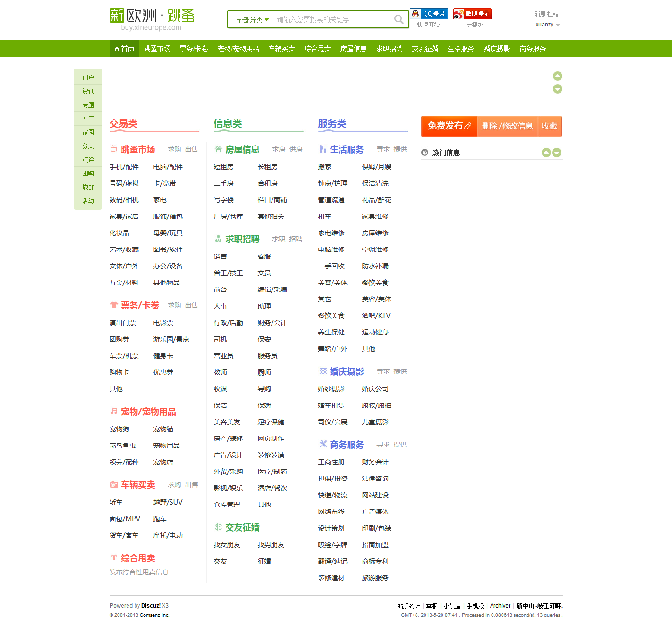Viewport: 672px width, 643px height.
Task: Click the green scroll-up arrow on the right
Action: point(557,76)
